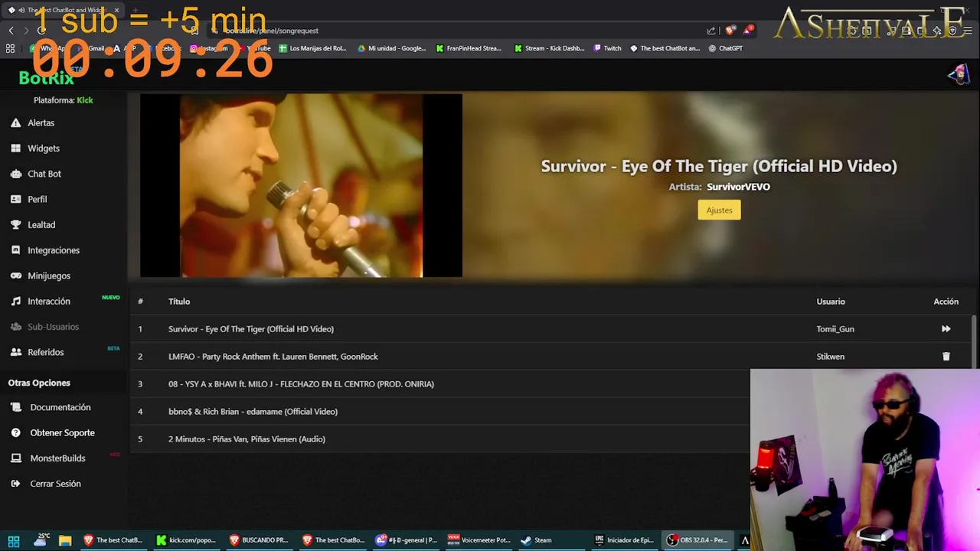Image resolution: width=980 pixels, height=551 pixels.
Task: Select queue row FLECHAZO EN EL CENTRO
Action: [440, 384]
